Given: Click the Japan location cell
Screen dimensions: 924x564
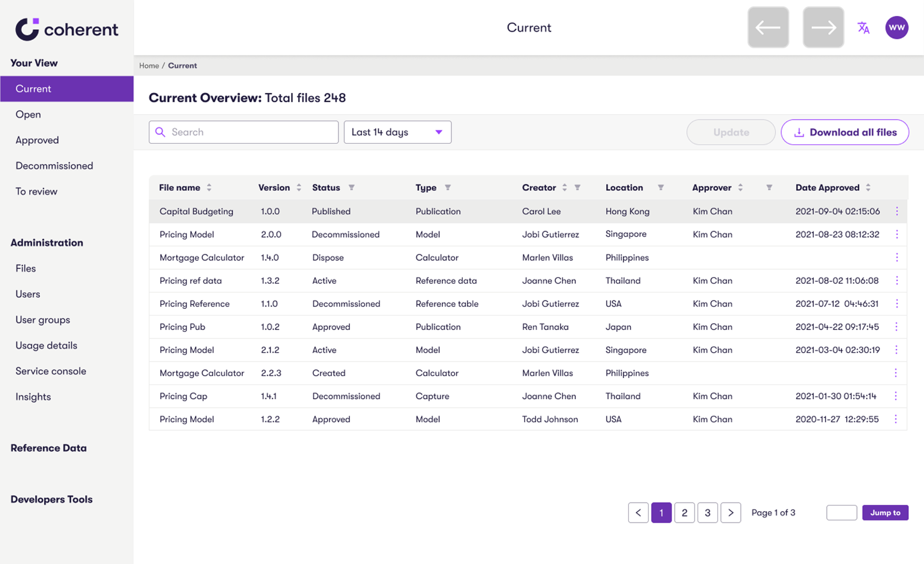Looking at the screenshot, I should pos(618,327).
